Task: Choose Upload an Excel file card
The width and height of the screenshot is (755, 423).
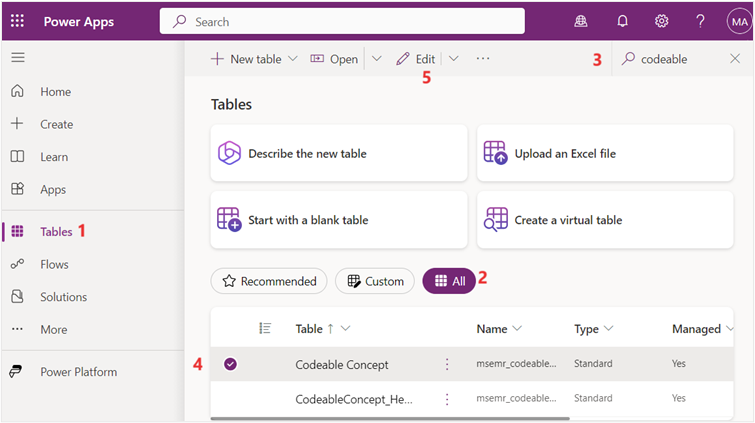Action: point(605,153)
